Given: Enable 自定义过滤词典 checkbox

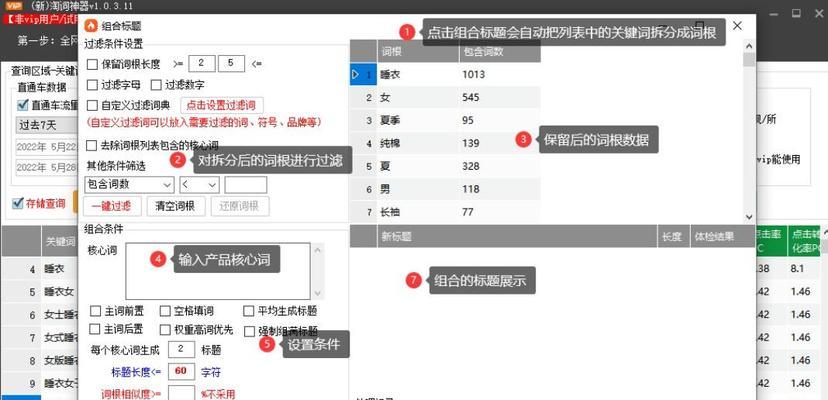Looking at the screenshot, I should pyautogui.click(x=92, y=105).
